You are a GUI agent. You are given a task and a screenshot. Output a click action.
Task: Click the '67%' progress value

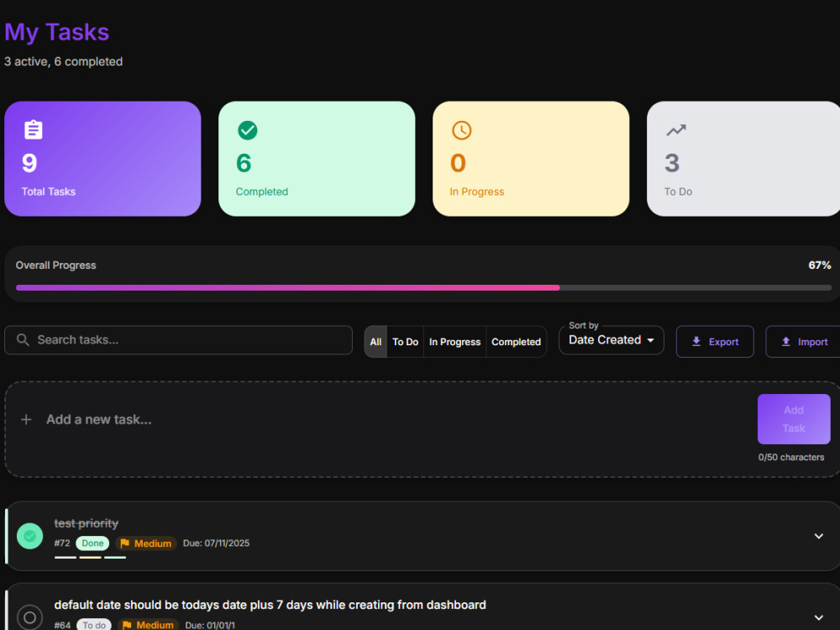click(x=820, y=265)
